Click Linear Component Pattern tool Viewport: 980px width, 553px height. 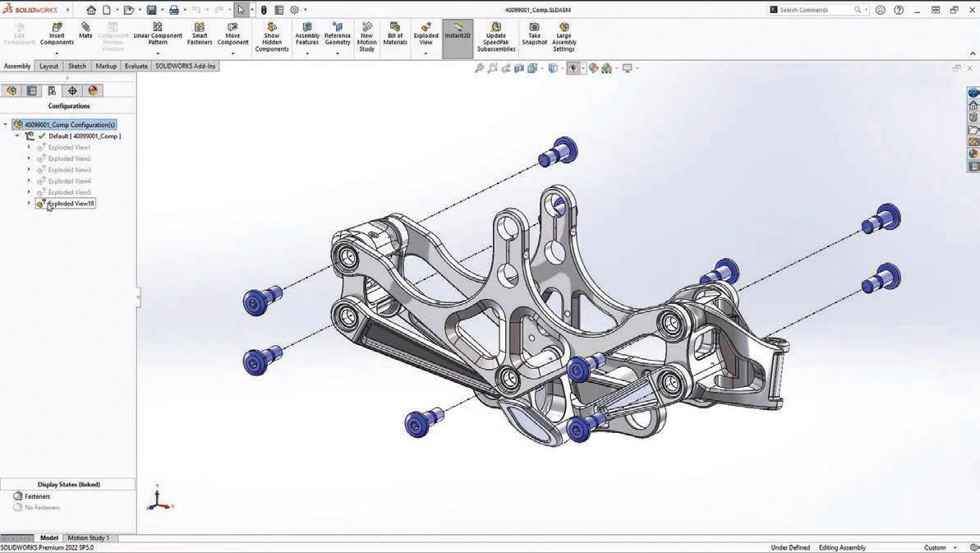coord(158,34)
